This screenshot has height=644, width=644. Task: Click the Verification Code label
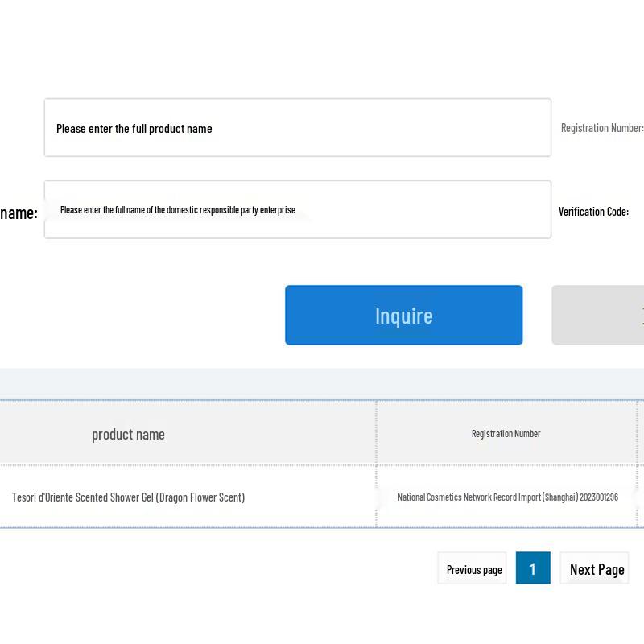point(593,212)
